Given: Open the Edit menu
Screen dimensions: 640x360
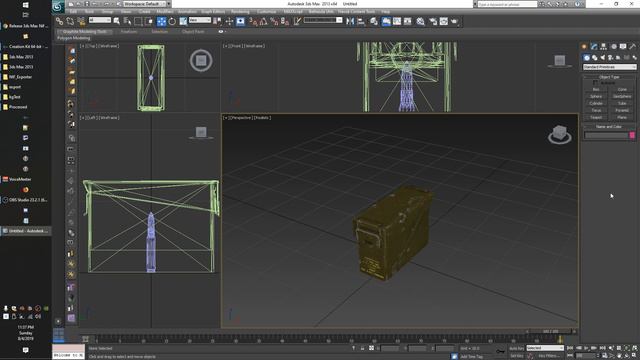Looking at the screenshot, I should point(73,12).
